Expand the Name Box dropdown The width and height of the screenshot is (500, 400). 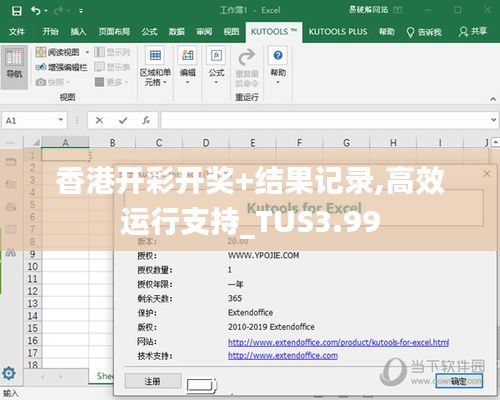tap(61, 120)
